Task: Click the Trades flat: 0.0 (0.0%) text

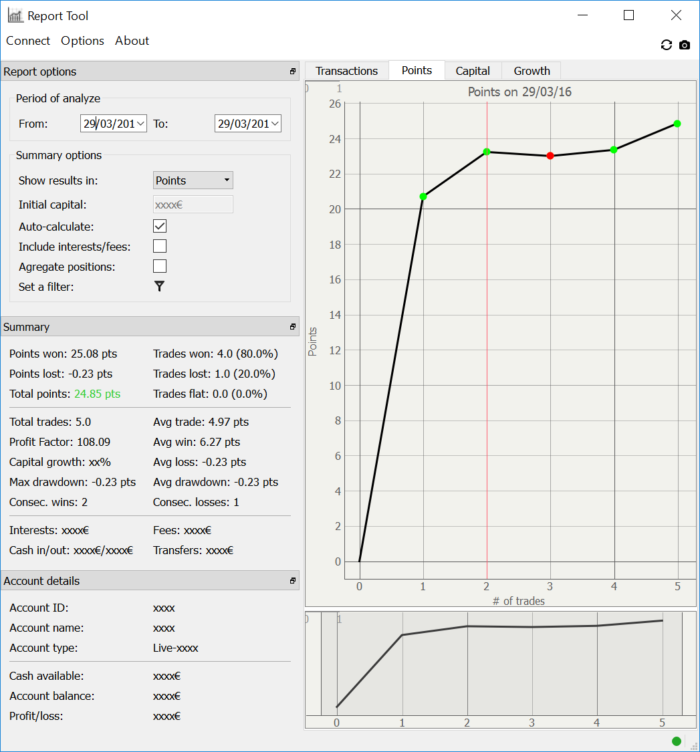Action: [x=210, y=394]
